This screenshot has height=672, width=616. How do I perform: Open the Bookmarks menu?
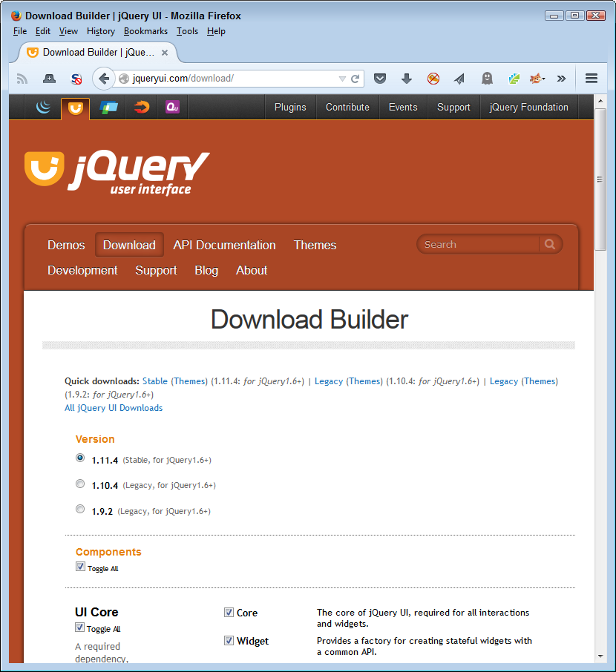145,31
